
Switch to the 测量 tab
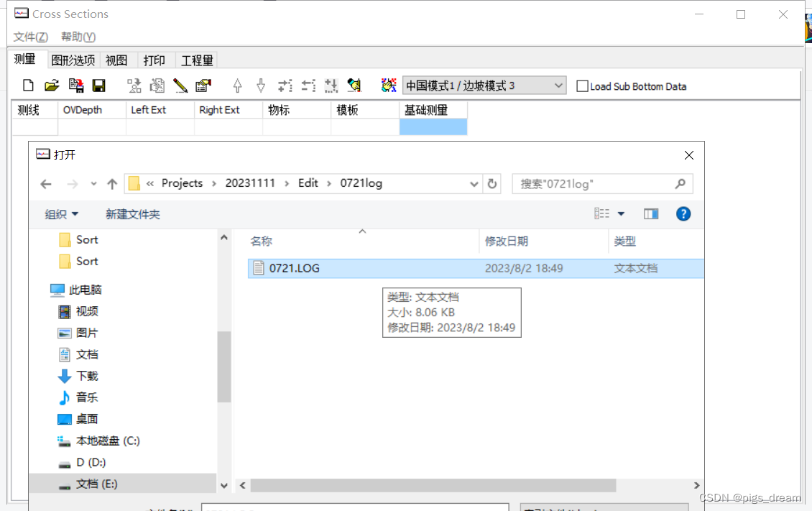coord(24,60)
